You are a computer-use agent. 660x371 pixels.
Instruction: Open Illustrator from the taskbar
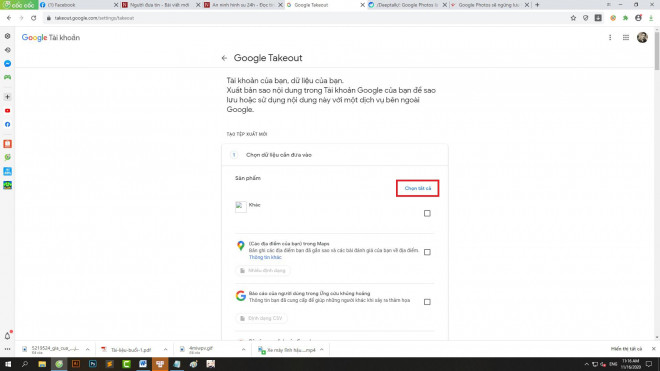point(76,364)
